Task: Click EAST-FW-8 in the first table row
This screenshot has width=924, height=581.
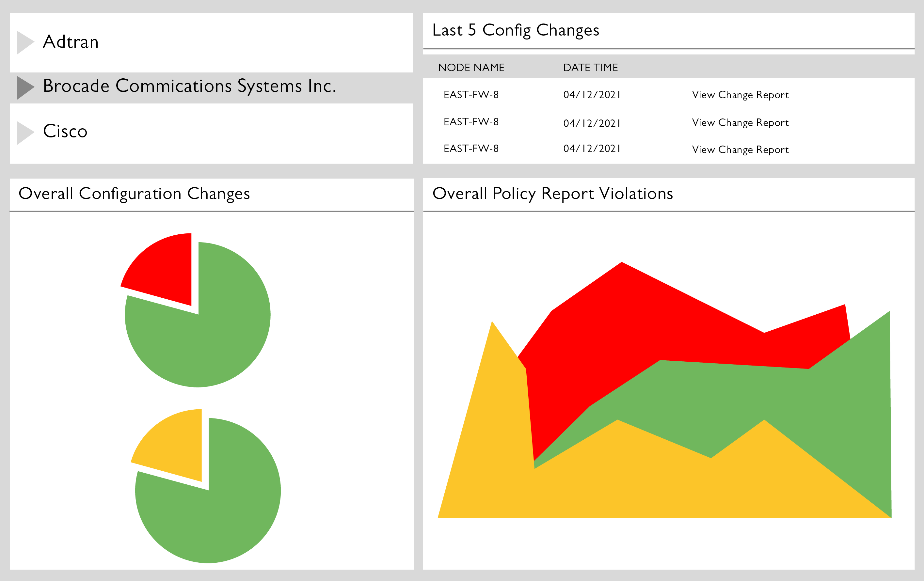Action: point(471,95)
